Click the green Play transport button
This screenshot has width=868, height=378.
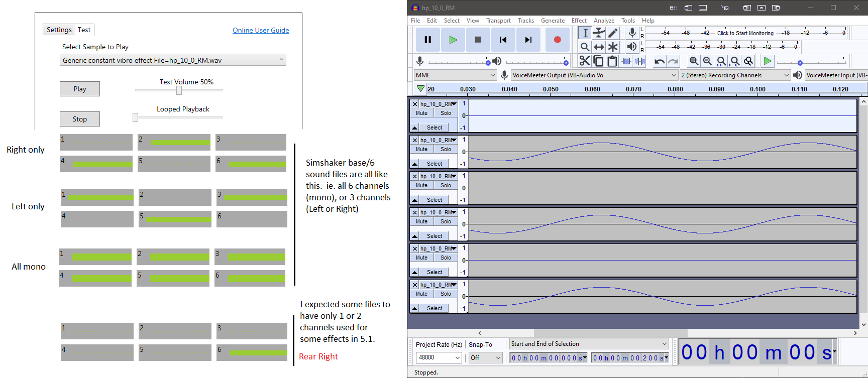pyautogui.click(x=453, y=40)
